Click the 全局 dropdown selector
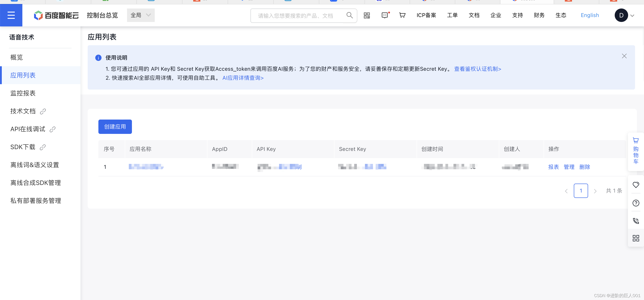The image size is (644, 300). pyautogui.click(x=141, y=16)
